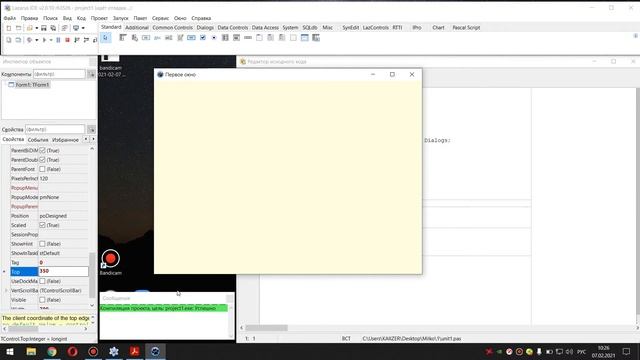Image resolution: width=640 pixels, height=360 pixels.
Task: Pick the TRadioButton component in Standard palette
Action: 214,38
